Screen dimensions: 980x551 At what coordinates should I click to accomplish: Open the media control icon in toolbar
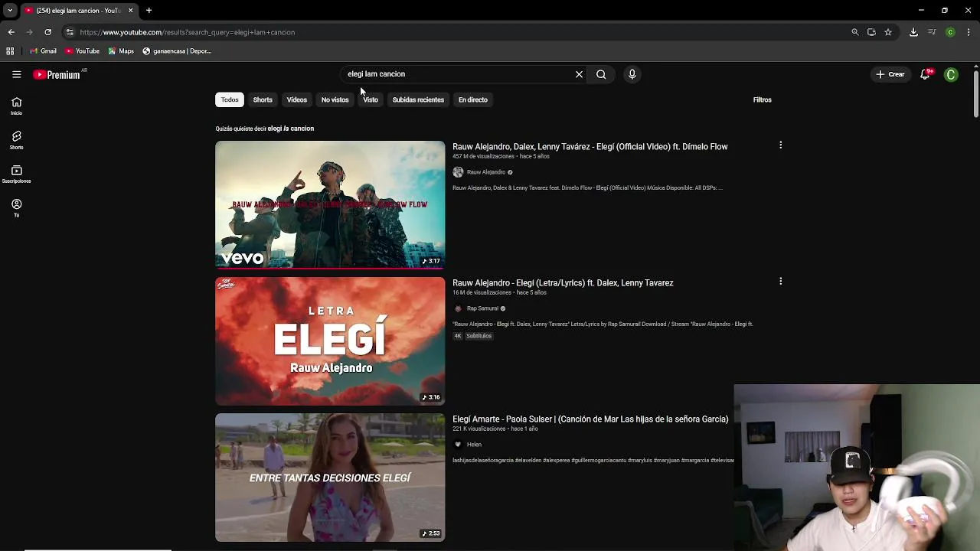[x=932, y=32]
